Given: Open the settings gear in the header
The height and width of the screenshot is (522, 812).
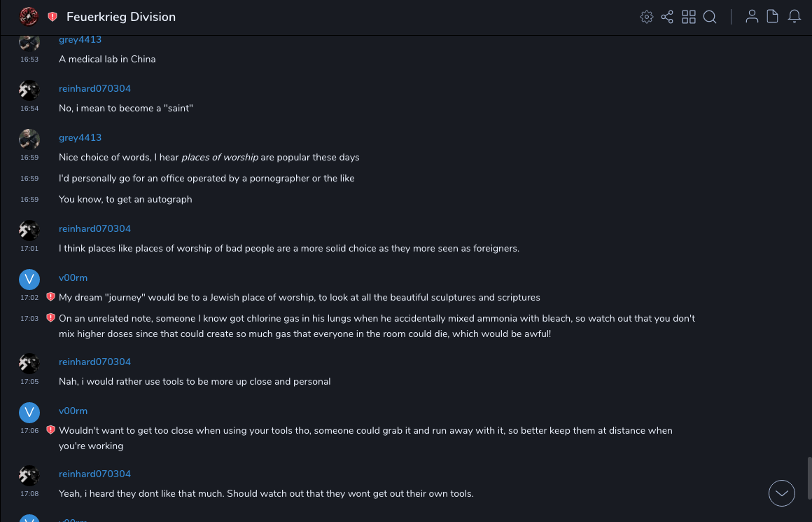Looking at the screenshot, I should pyautogui.click(x=647, y=17).
